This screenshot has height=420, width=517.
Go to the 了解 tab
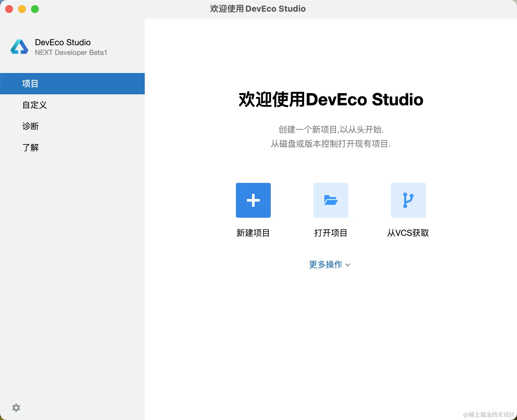click(72, 148)
